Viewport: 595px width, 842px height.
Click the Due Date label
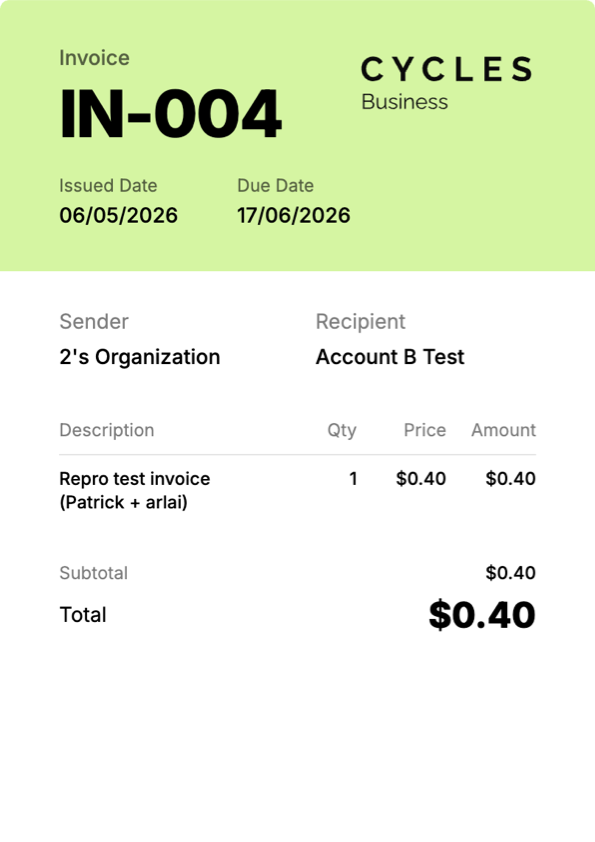pyautogui.click(x=275, y=186)
